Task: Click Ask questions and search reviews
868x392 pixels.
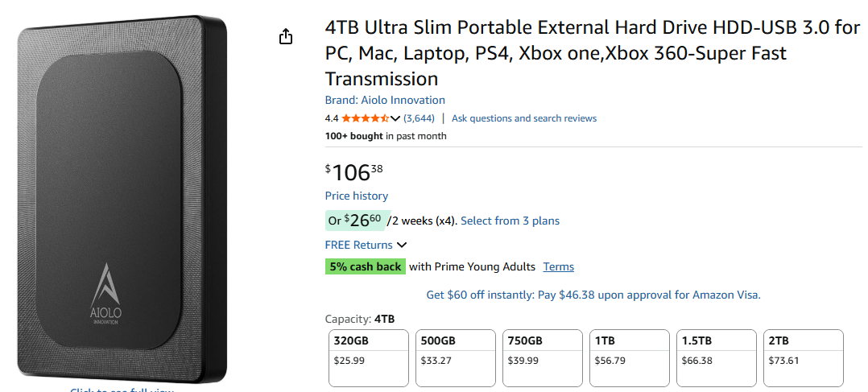Action: tap(524, 118)
